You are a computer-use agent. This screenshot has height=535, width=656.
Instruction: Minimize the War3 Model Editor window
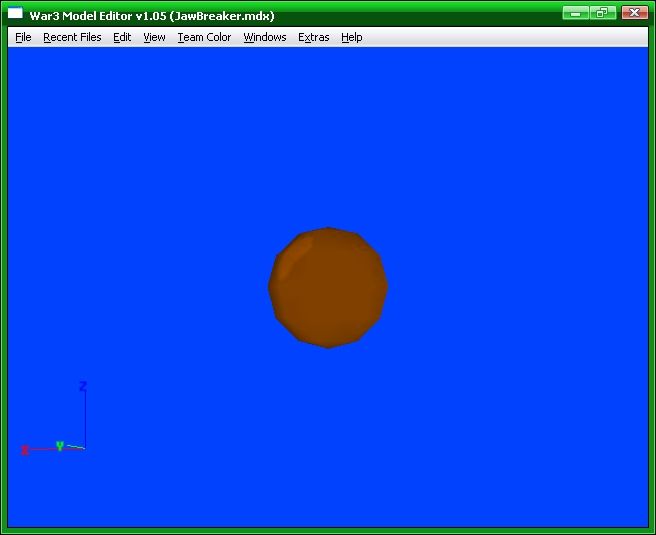pos(576,13)
